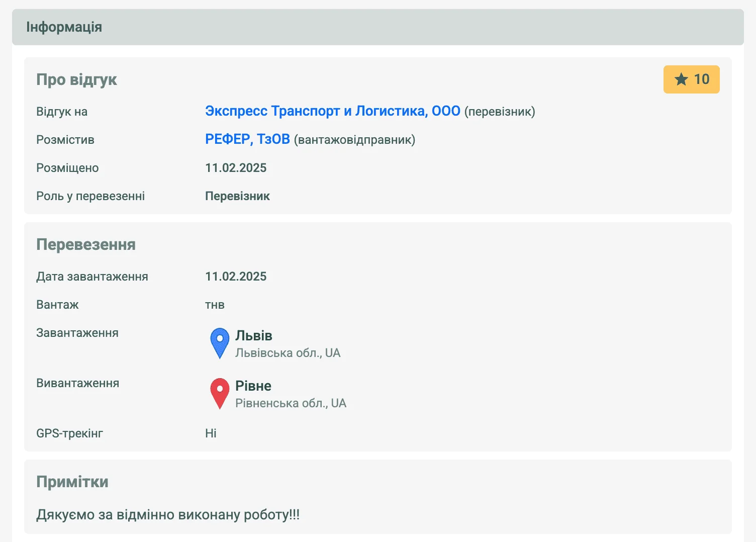
Task: Open Экспресс Транспорт и Логистика company link
Action: tap(332, 111)
